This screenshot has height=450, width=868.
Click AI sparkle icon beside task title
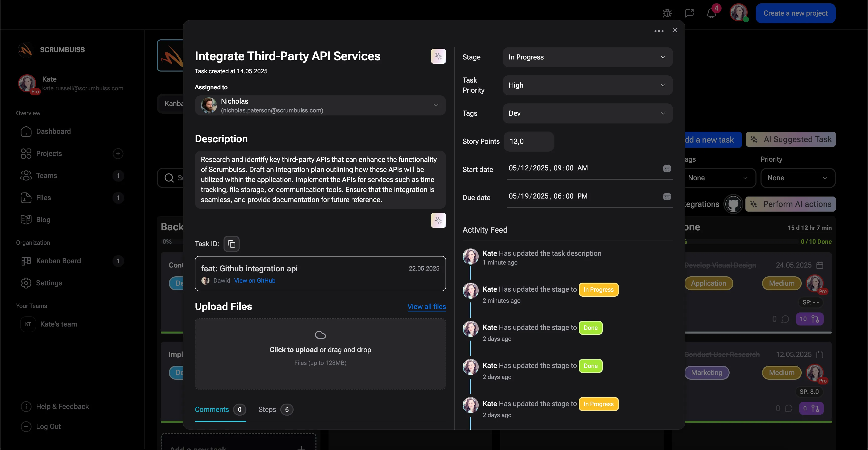438,56
